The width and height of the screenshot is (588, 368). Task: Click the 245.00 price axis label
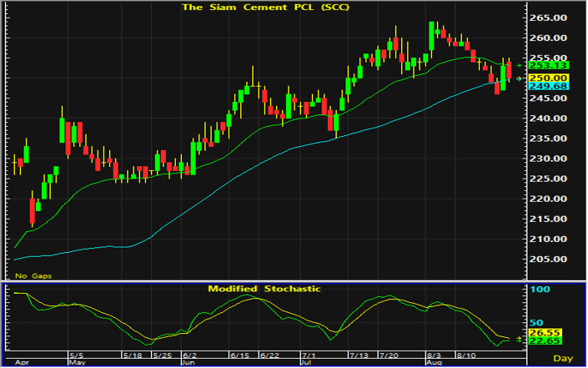(548, 98)
